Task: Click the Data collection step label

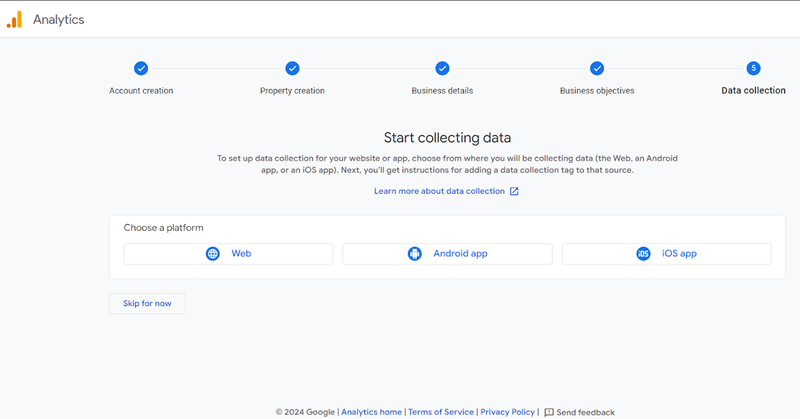Action: [754, 90]
